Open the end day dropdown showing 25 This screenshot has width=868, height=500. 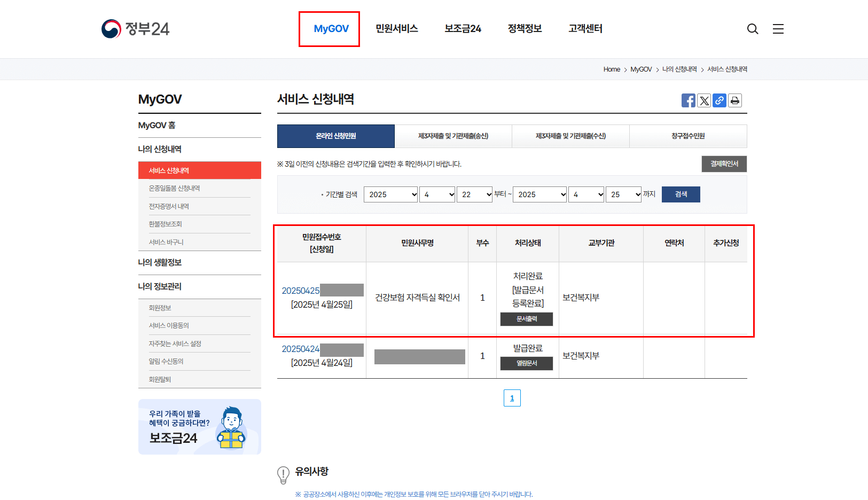[x=623, y=194]
